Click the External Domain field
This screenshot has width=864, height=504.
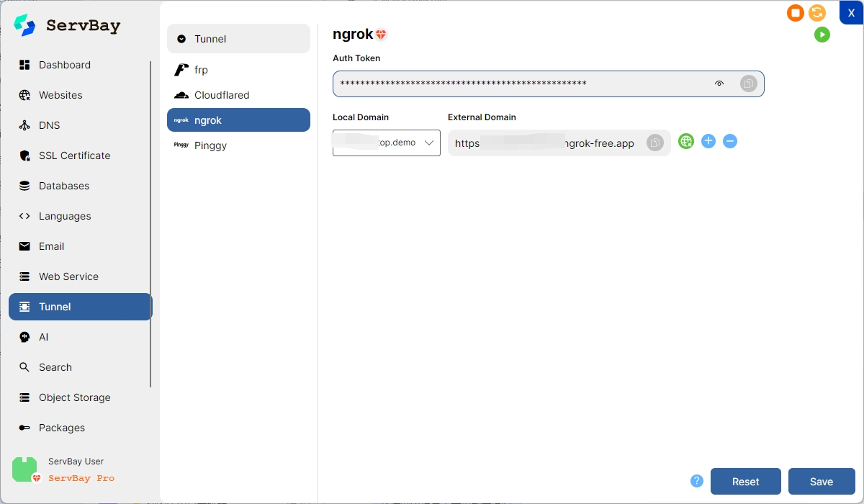(x=559, y=143)
